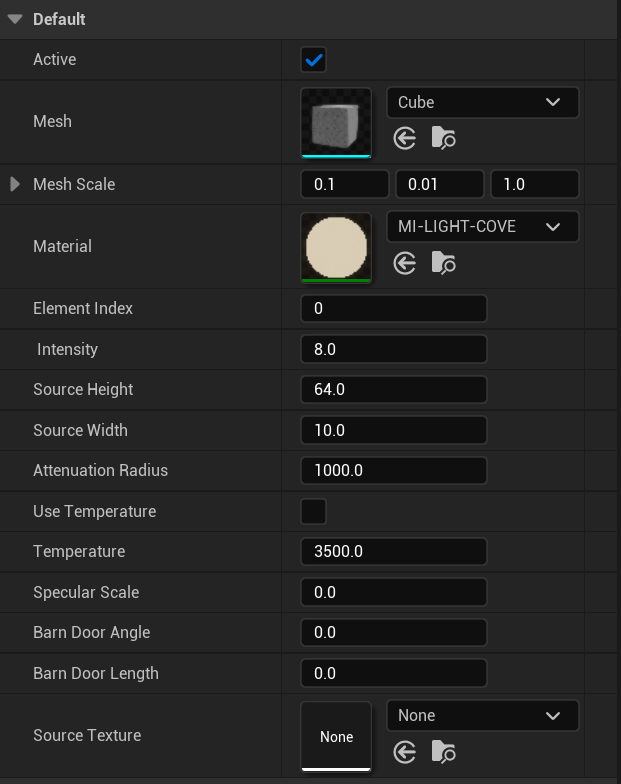Click the Attenuation Radius value field
The image size is (621, 784).
(394, 470)
